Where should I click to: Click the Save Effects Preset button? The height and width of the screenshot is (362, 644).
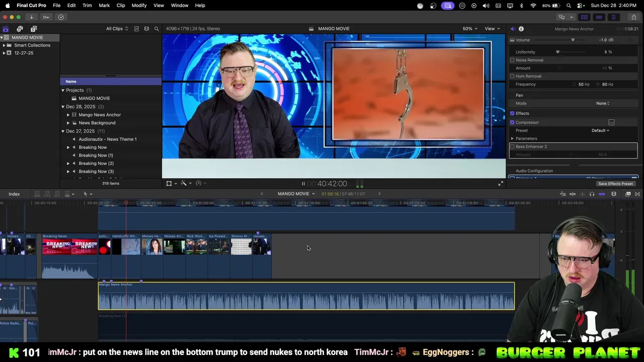[615, 184]
